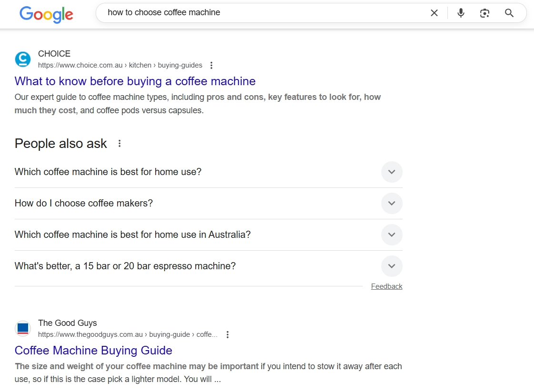Clear the search query with the X icon
Screen dimensions: 534x392
434,13
